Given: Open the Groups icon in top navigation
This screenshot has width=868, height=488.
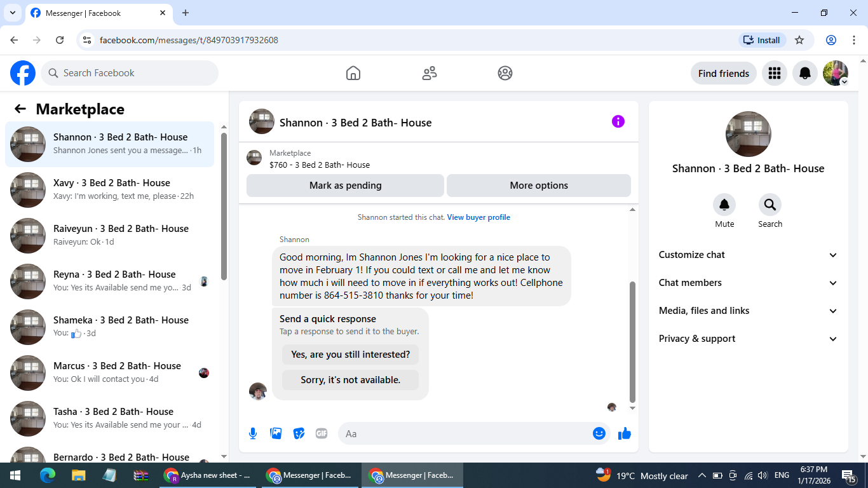Looking at the screenshot, I should (x=505, y=73).
